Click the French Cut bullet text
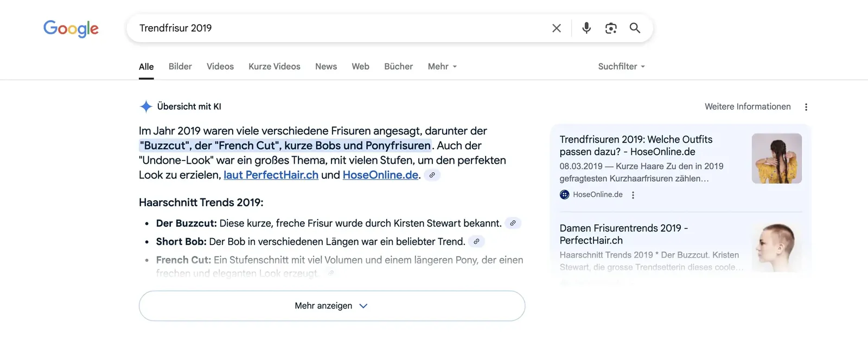Image resolution: width=868 pixels, height=353 pixels. (x=340, y=266)
